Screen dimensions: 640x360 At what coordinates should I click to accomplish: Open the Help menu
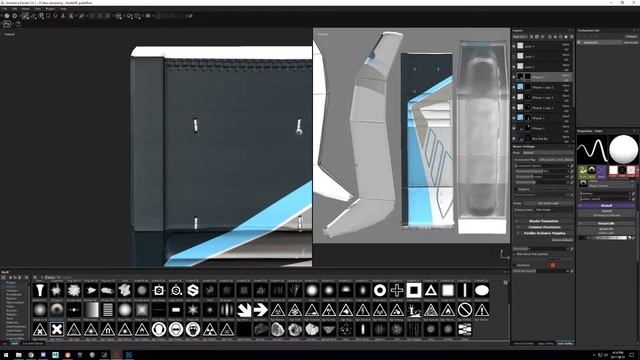point(63,9)
